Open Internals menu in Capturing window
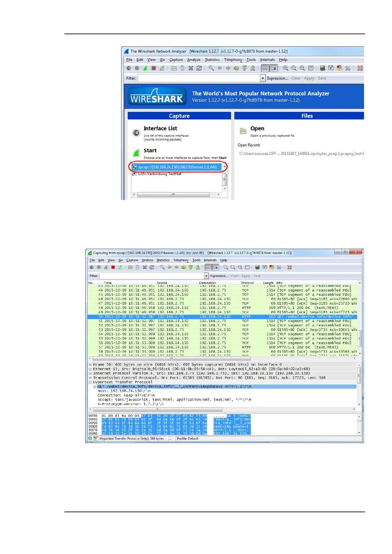The width and height of the screenshot is (392, 554). tap(210, 260)
